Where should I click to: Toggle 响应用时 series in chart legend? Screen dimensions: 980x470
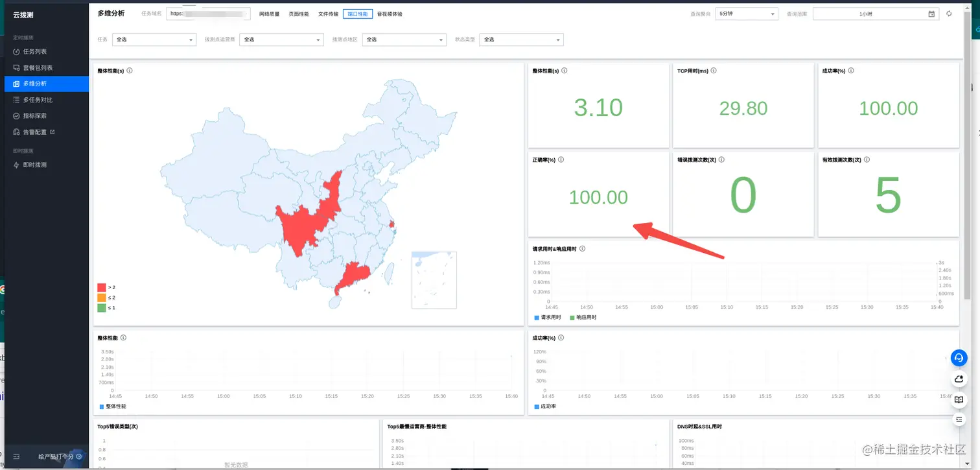point(583,318)
